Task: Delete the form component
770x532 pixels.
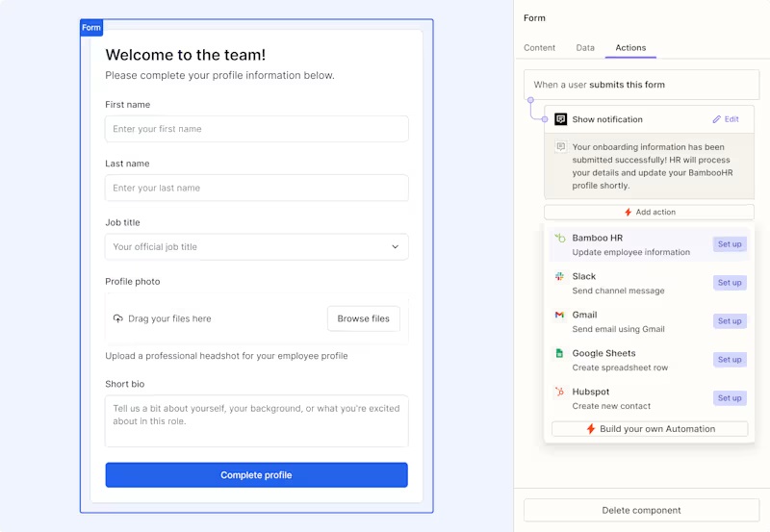Action: pos(641,510)
